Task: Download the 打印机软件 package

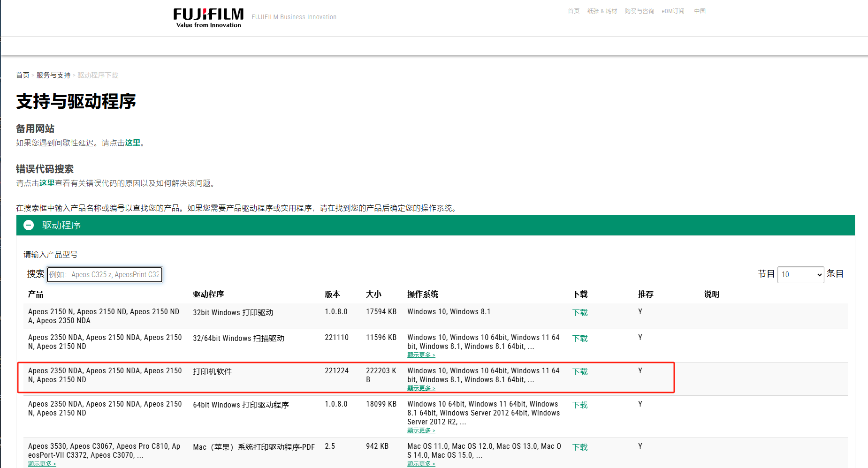Action: click(580, 371)
